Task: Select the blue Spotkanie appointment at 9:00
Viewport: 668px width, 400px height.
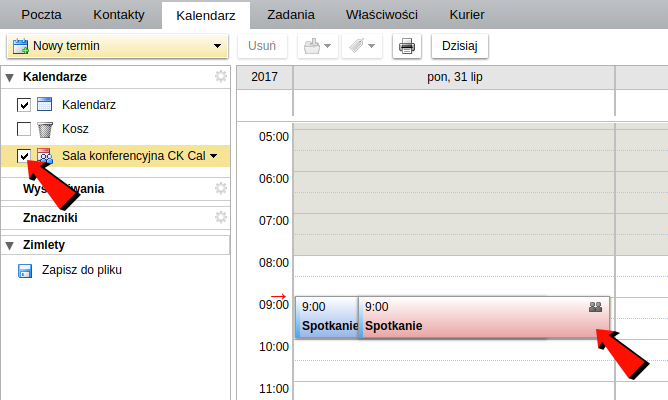Action: coord(327,317)
